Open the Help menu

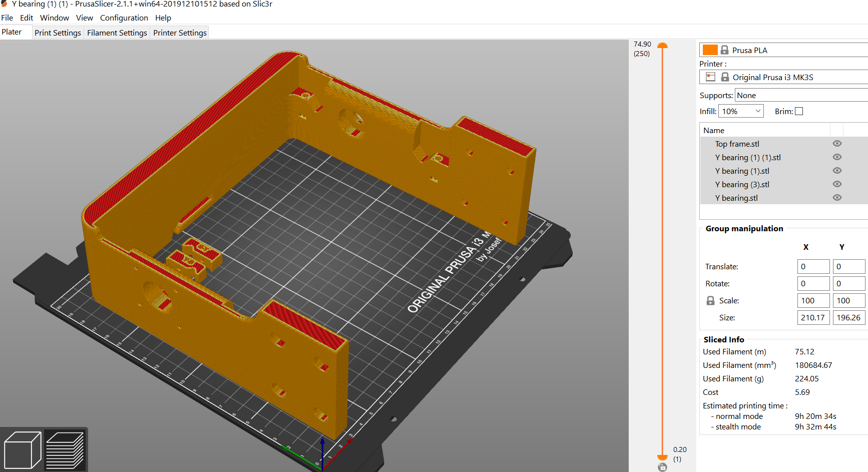coord(163,18)
